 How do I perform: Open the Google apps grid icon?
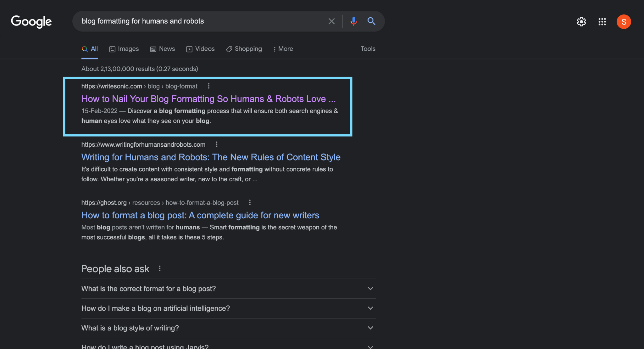(602, 22)
